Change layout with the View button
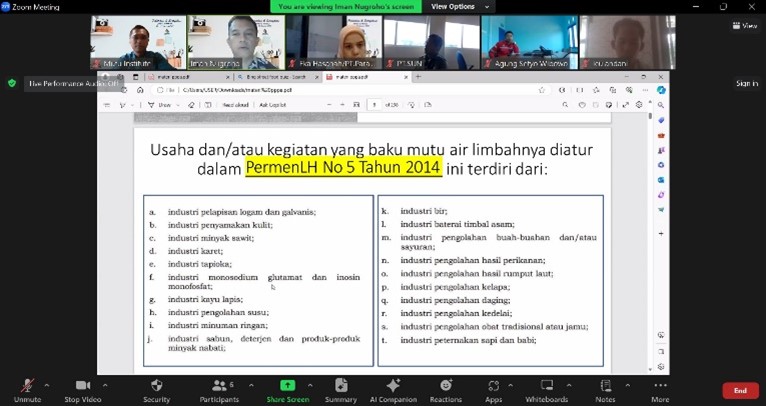Viewport: 766px width, 406px height. tap(745, 26)
